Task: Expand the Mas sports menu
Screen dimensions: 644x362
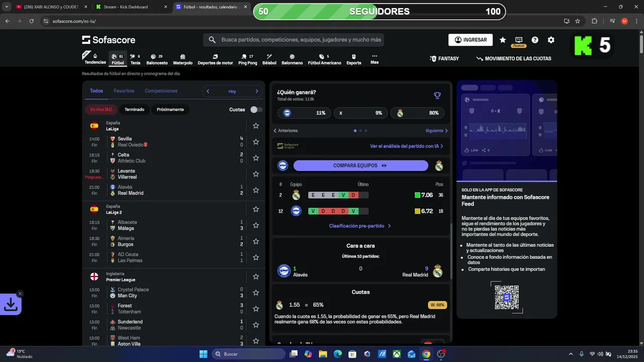Action: pyautogui.click(x=374, y=59)
